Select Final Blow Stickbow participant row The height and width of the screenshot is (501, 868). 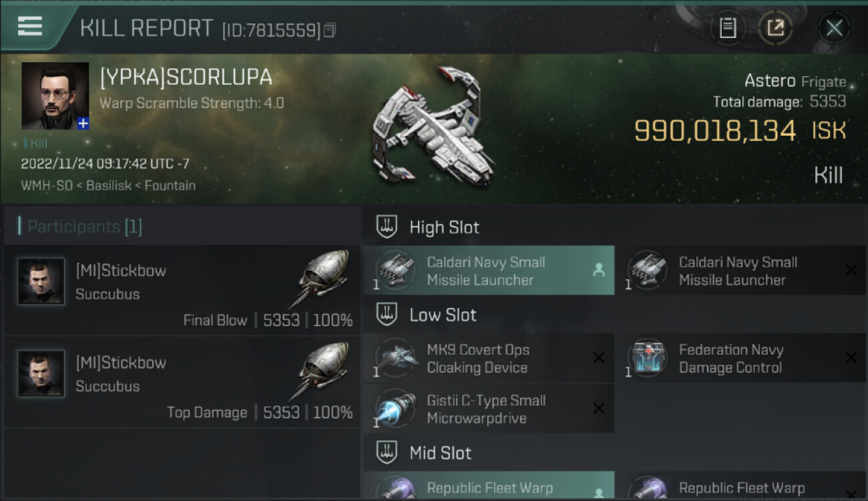[x=182, y=291]
